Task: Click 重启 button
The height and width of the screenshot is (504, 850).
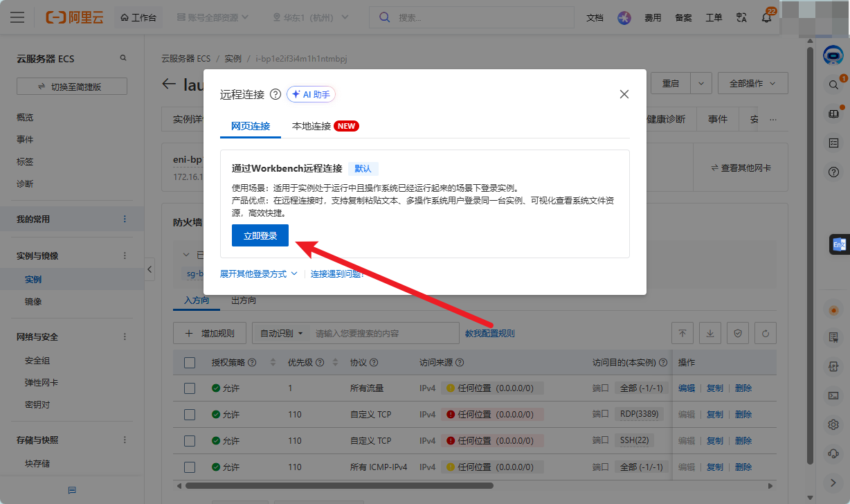Action: coord(670,83)
